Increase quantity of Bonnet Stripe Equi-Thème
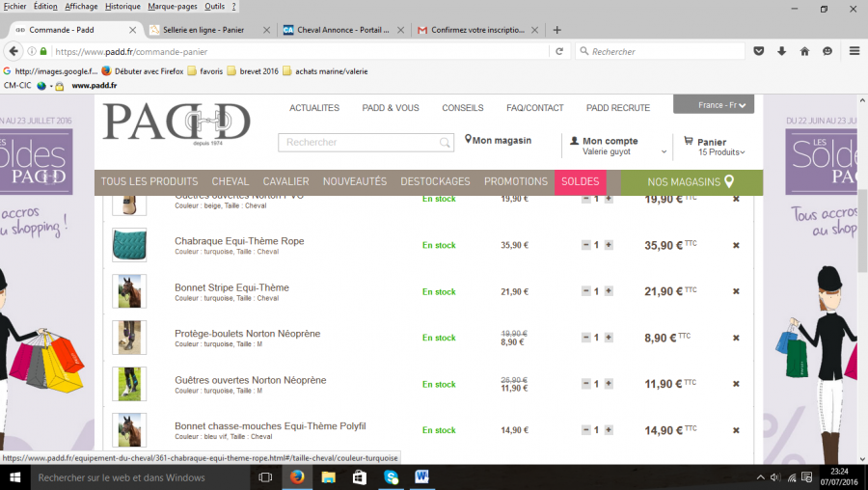This screenshot has height=490, width=868. tap(609, 290)
